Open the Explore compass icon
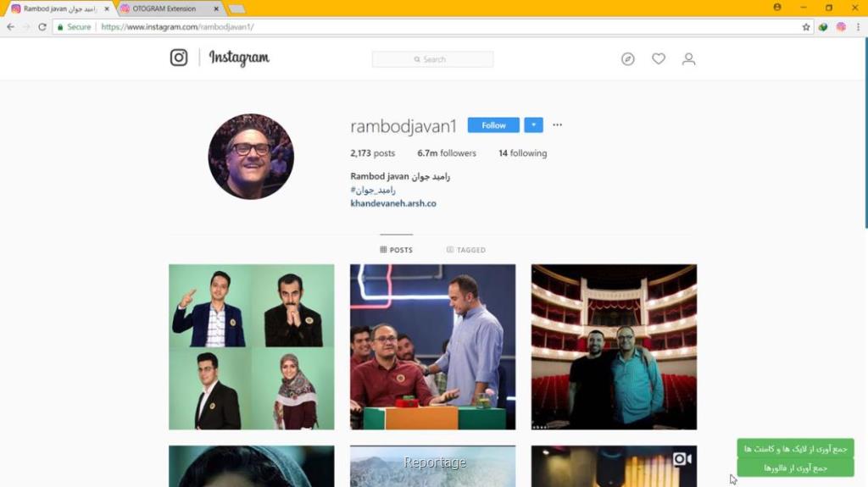The height and width of the screenshot is (487, 868). [628, 58]
